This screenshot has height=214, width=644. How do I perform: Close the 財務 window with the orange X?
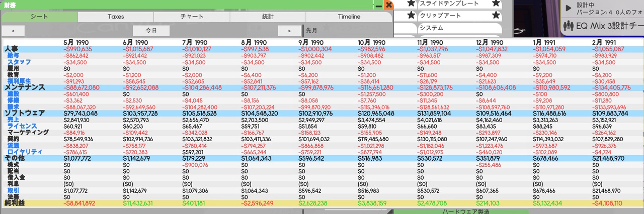pos(388,5)
